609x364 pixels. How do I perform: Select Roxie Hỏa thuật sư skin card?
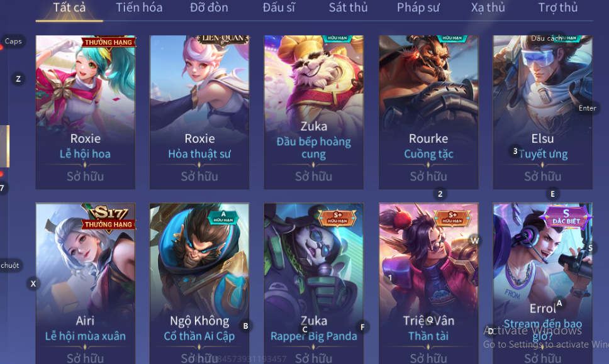pyautogui.click(x=199, y=112)
